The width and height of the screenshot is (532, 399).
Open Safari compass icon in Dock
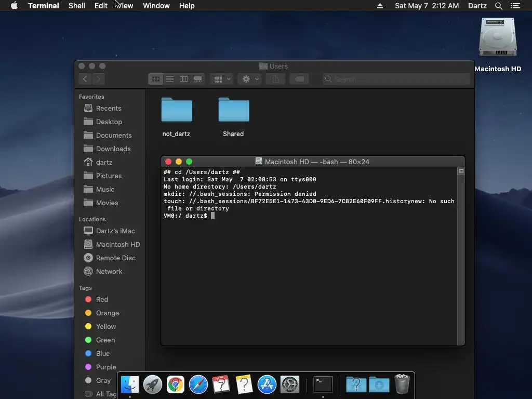(x=198, y=384)
